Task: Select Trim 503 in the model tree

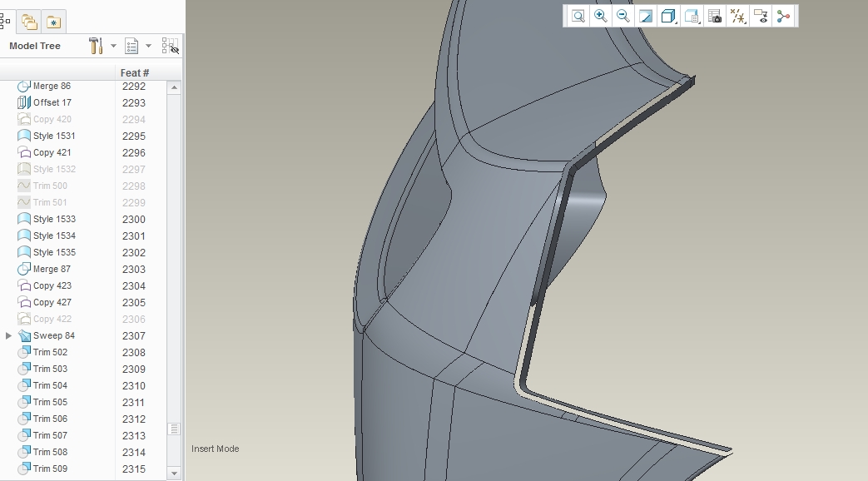Action: (x=50, y=369)
